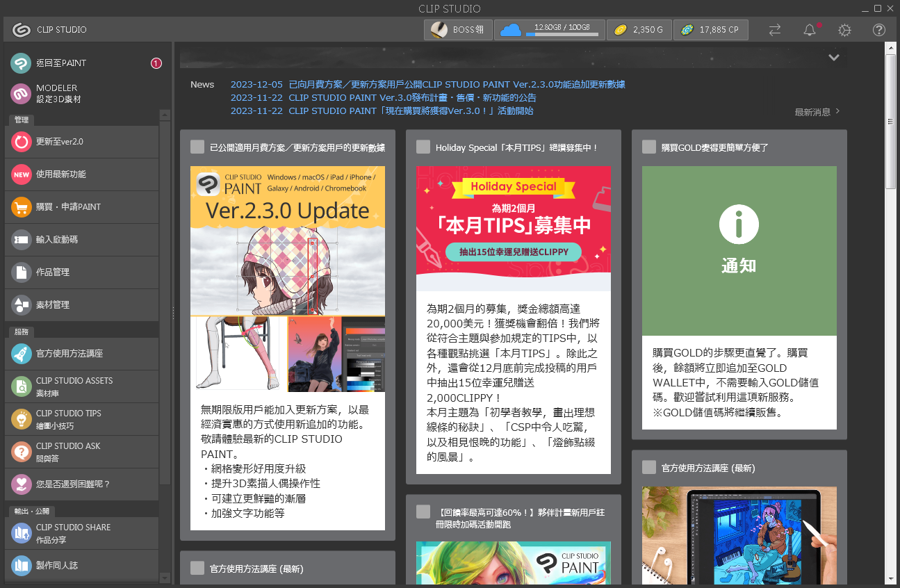
Task: Click the main page vertical scrollbar thumb
Action: [x=891, y=122]
